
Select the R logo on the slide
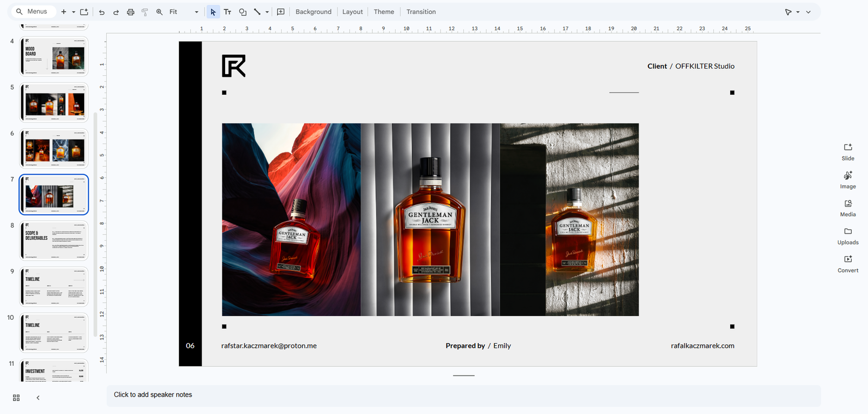pyautogui.click(x=234, y=66)
